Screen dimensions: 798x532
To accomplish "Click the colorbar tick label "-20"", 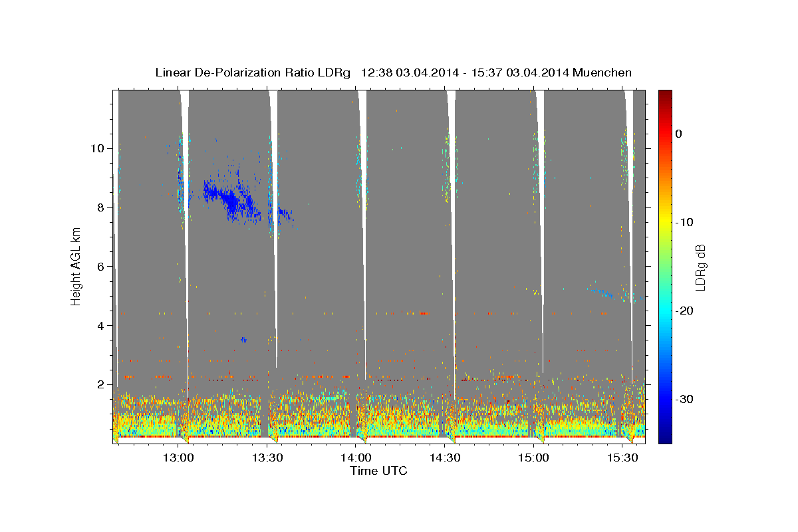I will tap(684, 311).
